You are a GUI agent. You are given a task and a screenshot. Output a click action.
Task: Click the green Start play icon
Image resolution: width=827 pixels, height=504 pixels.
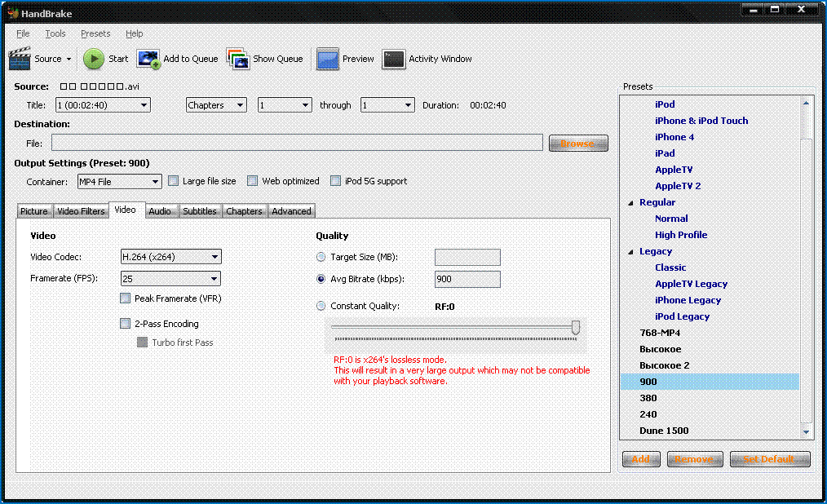tap(94, 59)
